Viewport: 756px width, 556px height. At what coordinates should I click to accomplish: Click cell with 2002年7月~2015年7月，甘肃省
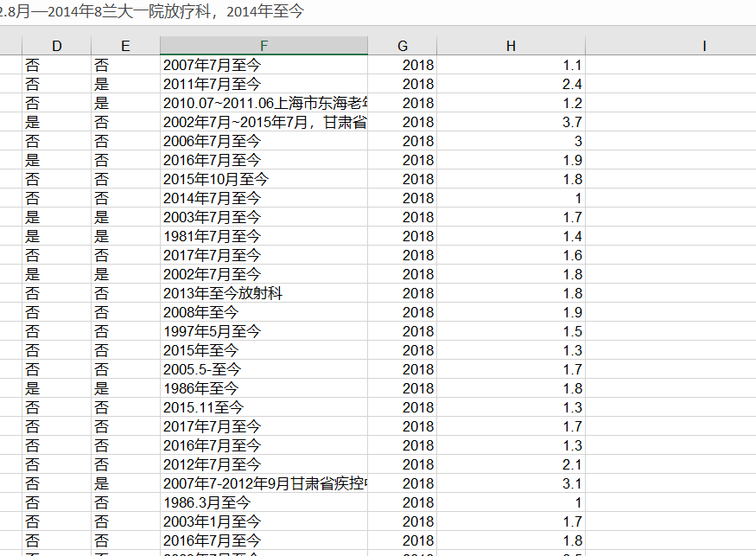(264, 122)
